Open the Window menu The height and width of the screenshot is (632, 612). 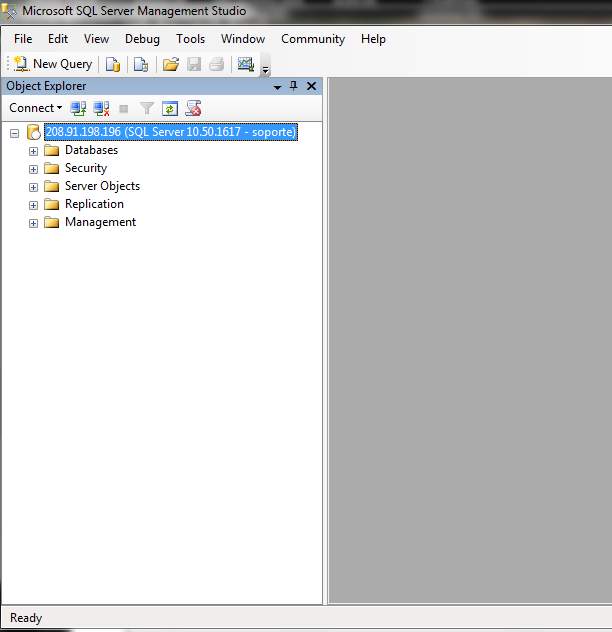[x=243, y=39]
